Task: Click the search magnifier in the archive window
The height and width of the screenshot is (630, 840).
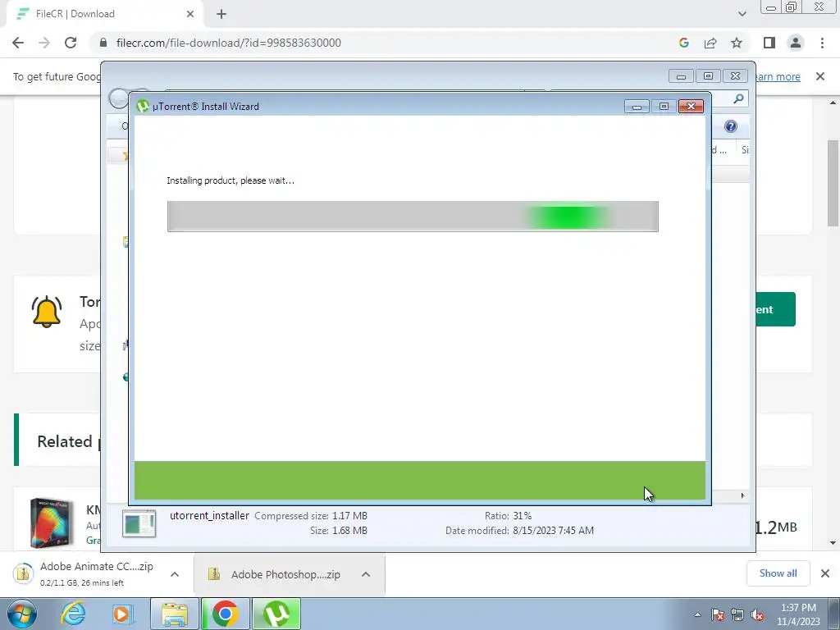Action: [x=738, y=98]
